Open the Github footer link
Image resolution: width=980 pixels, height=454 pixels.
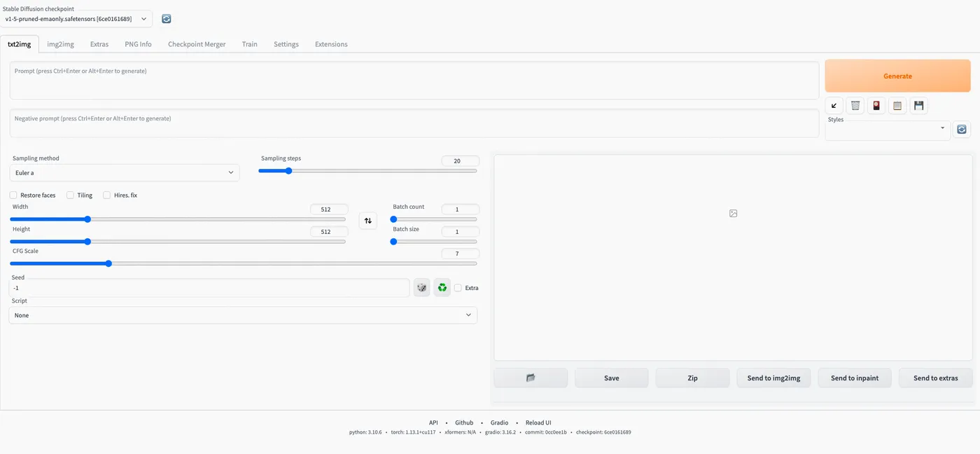(x=464, y=422)
